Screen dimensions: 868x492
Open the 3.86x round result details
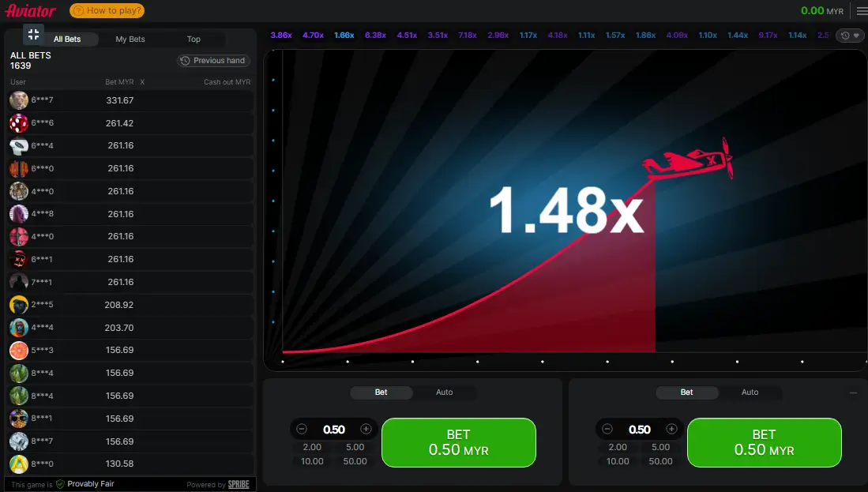pos(281,36)
